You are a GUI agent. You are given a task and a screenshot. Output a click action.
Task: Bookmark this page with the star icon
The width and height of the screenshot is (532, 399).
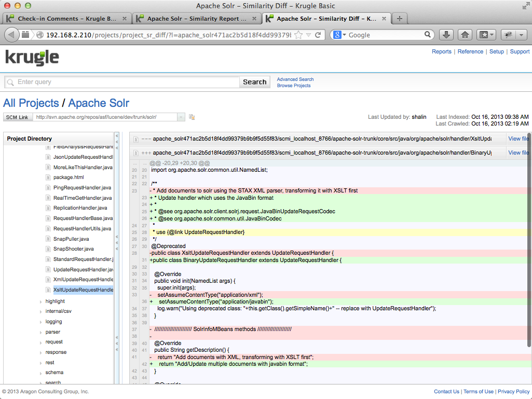click(298, 35)
